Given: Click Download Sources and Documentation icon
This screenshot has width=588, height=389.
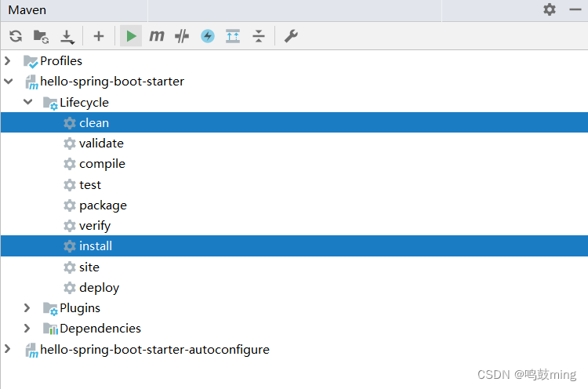Looking at the screenshot, I should (67, 36).
